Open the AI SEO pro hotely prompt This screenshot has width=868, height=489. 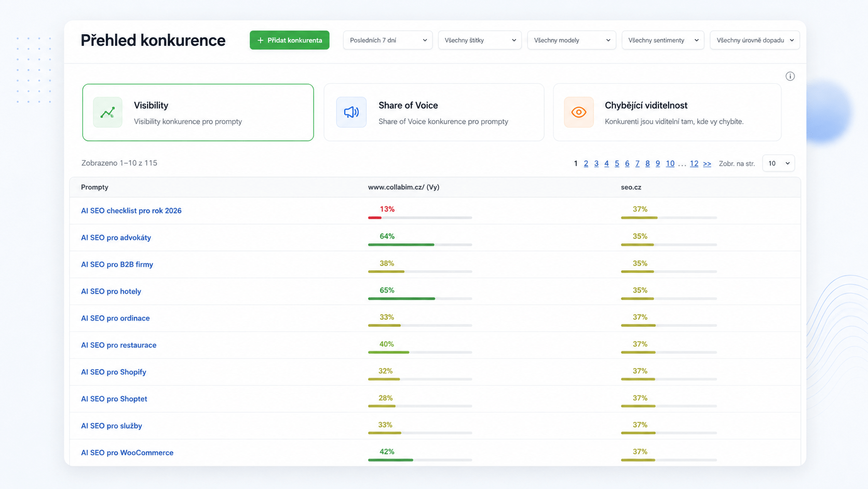pyautogui.click(x=111, y=292)
